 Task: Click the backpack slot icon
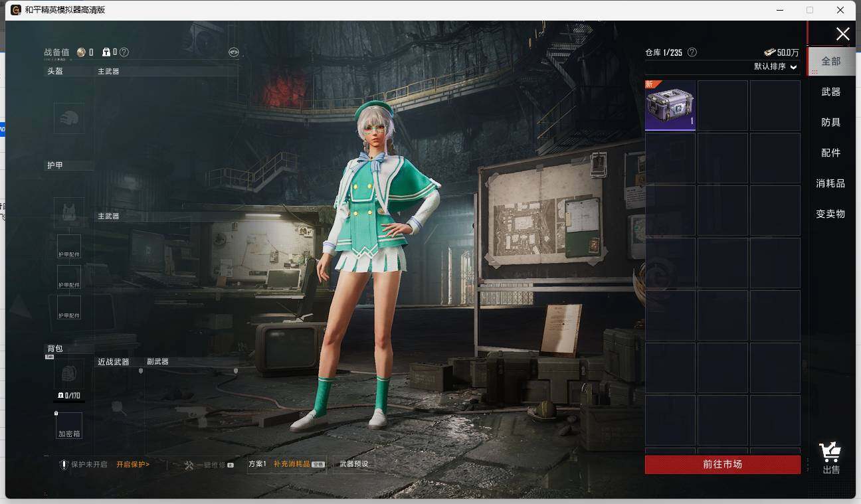[x=69, y=374]
